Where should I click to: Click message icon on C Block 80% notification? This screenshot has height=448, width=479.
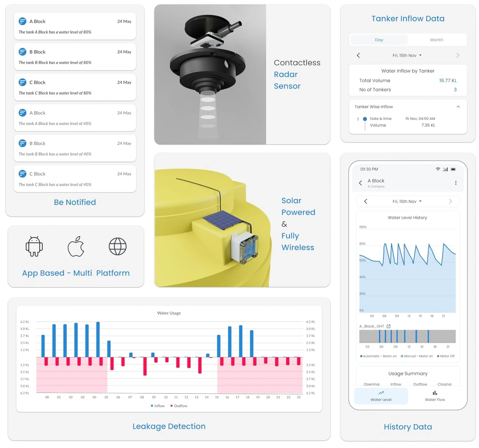tap(22, 82)
